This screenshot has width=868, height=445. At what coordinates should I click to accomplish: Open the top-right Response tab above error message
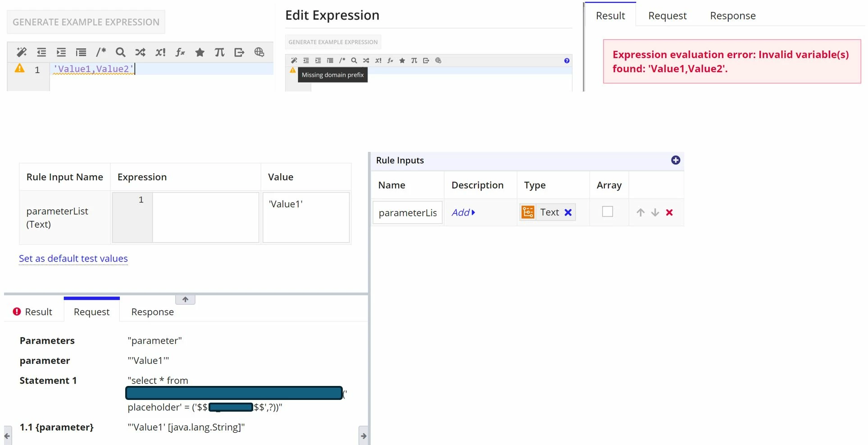733,16
